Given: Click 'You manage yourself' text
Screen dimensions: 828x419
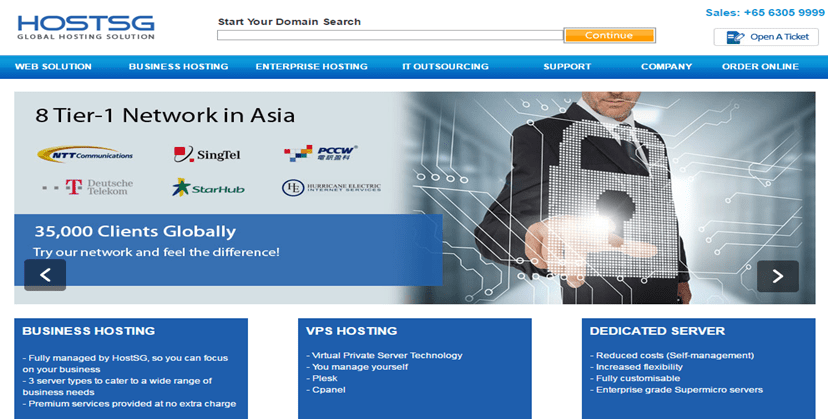Looking at the screenshot, I should tap(357, 367).
